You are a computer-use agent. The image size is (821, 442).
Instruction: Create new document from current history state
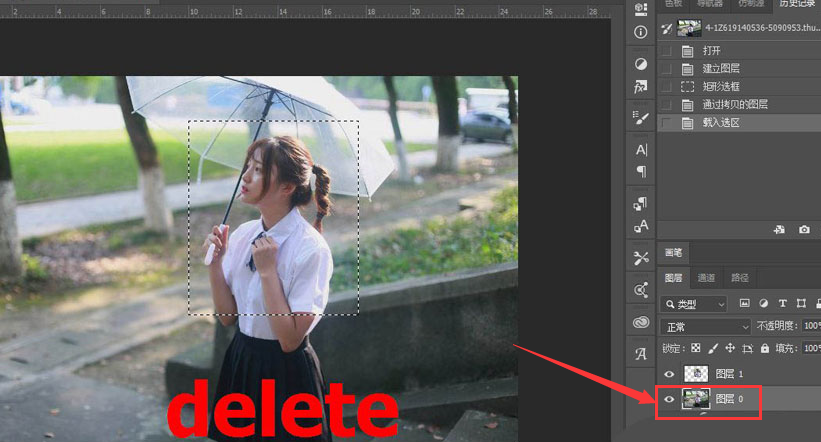pyautogui.click(x=779, y=229)
